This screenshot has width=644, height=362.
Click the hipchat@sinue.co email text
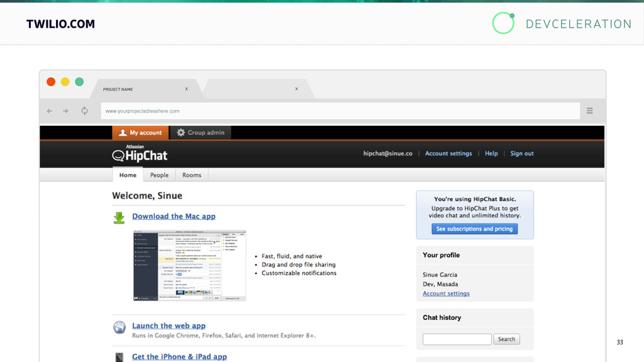(387, 153)
